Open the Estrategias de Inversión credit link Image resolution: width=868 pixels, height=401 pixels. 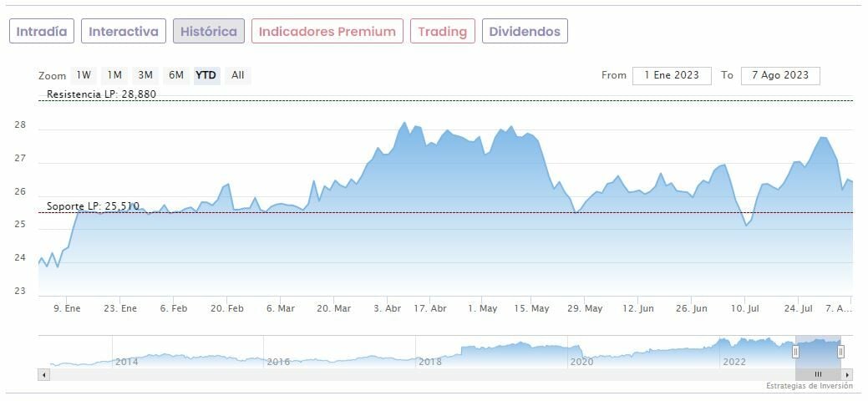point(809,386)
